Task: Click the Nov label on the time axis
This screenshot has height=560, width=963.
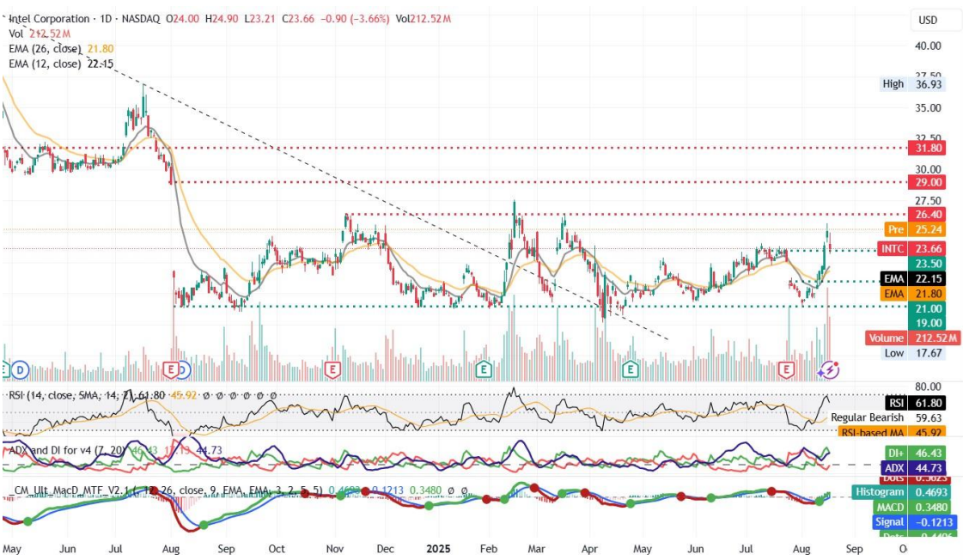Action: click(335, 548)
